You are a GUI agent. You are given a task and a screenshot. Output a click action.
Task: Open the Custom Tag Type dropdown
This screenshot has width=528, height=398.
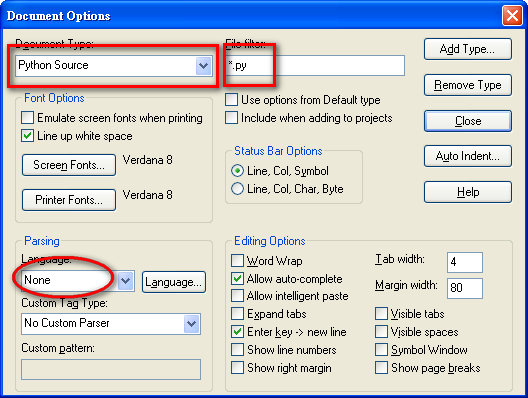(111, 324)
